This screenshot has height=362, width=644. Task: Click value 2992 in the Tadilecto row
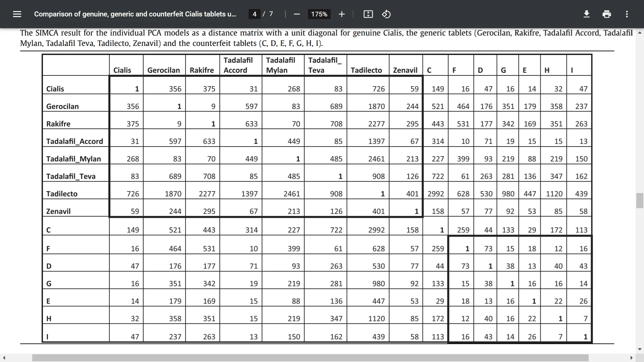[x=436, y=194]
